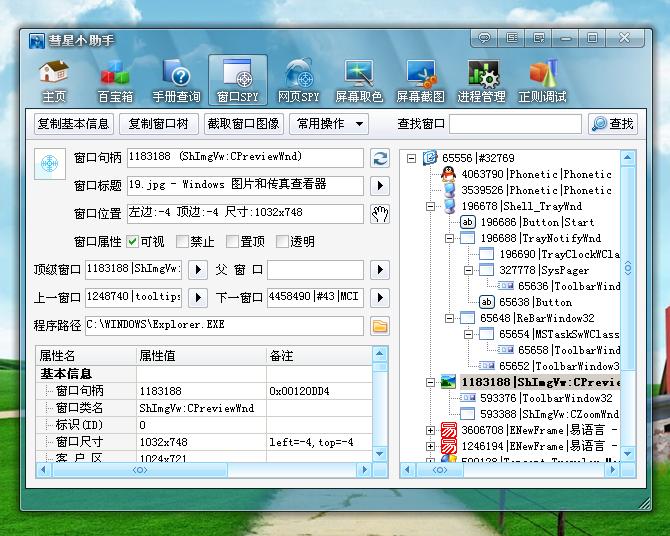Uncheck the 可视 visible checkbox
Image resolution: width=670 pixels, height=536 pixels.
point(133,241)
